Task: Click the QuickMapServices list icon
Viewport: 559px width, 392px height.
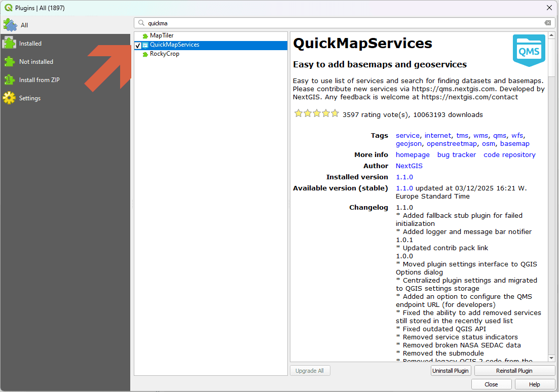Action: 145,45
